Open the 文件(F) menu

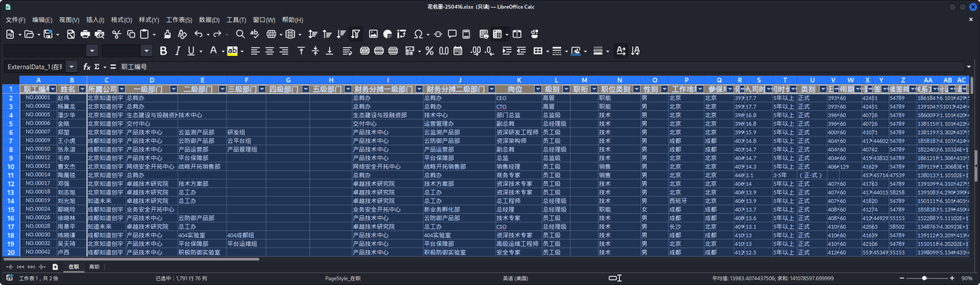15,19
